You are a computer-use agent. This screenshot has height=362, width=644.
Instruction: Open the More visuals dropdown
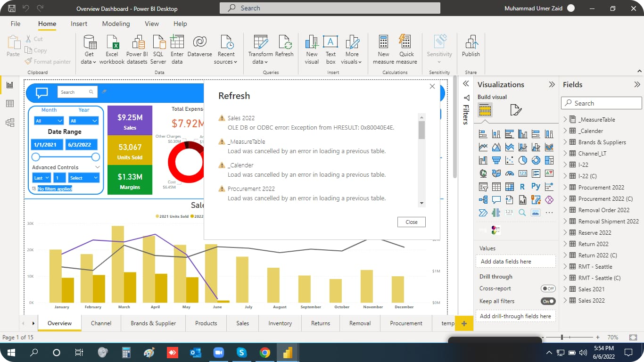(x=352, y=49)
